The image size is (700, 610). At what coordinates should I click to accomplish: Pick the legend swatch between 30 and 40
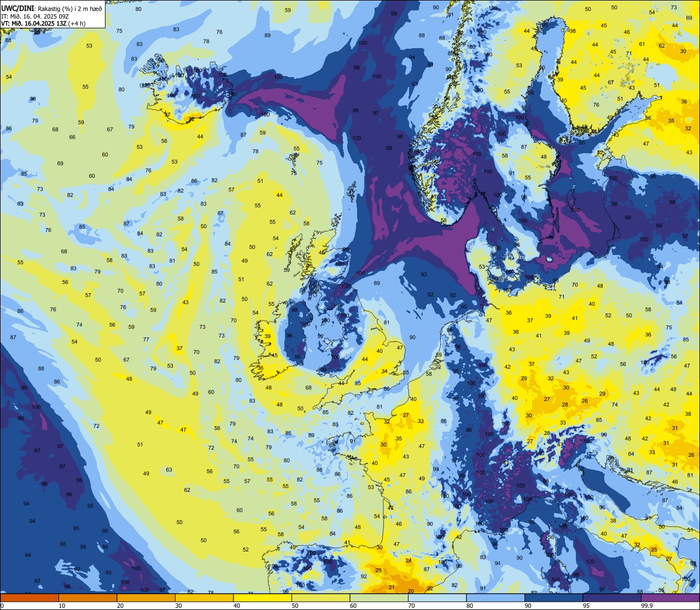[205, 597]
